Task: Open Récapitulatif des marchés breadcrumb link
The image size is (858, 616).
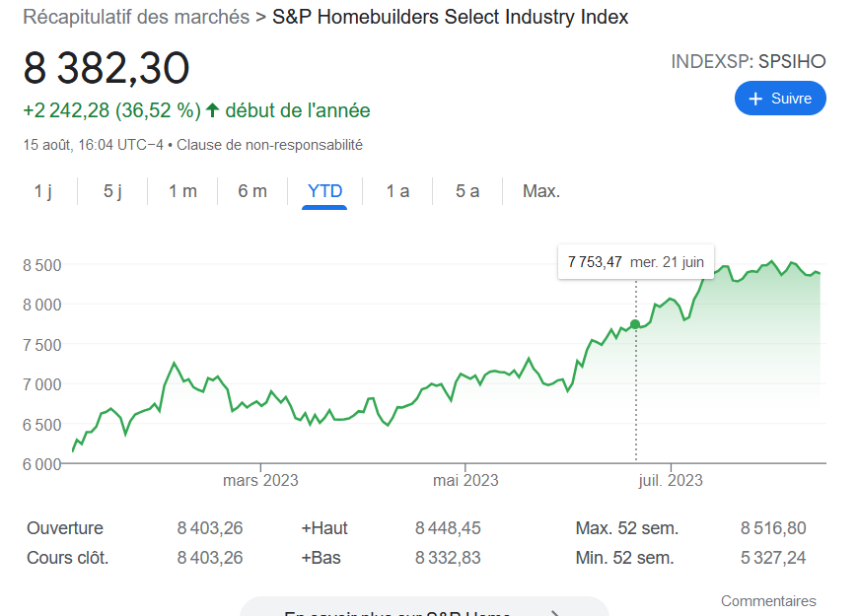Action: tap(136, 17)
